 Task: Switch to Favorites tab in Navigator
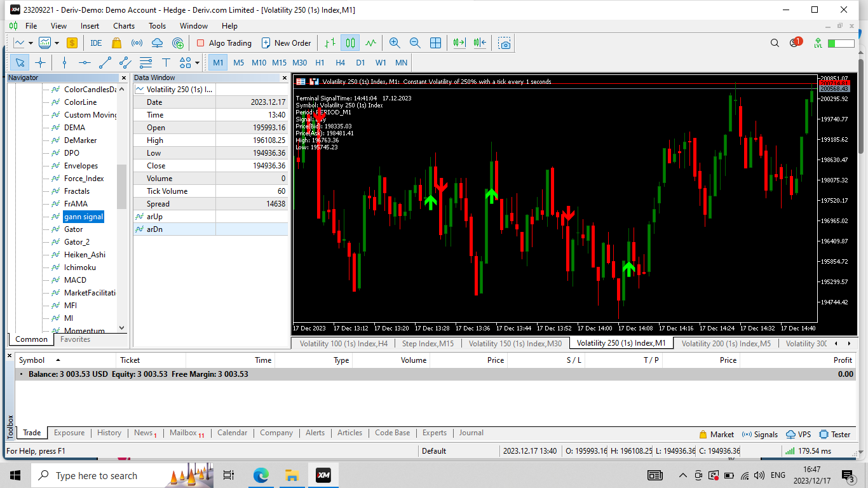(75, 339)
